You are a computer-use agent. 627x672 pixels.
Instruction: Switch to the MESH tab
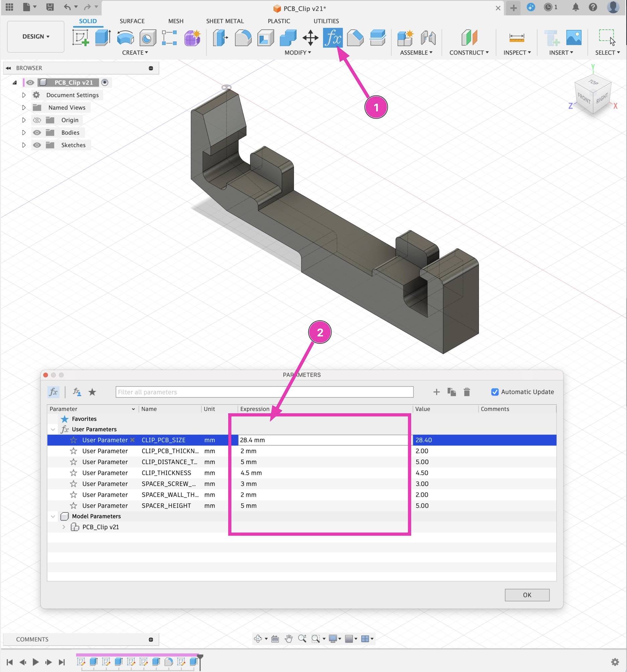176,21
